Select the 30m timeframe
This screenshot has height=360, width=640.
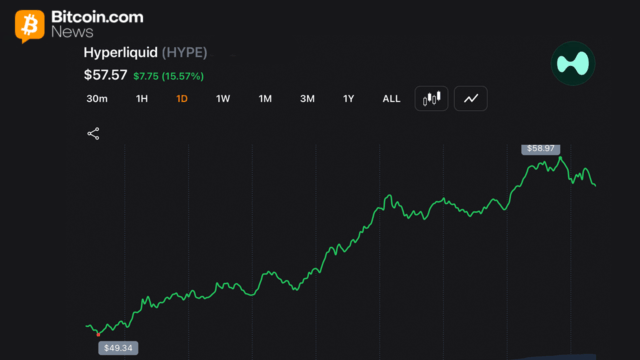(97, 99)
